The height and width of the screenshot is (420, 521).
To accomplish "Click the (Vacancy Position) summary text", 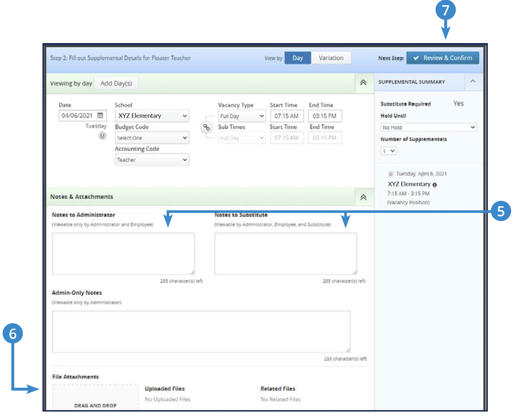I will coord(408,202).
